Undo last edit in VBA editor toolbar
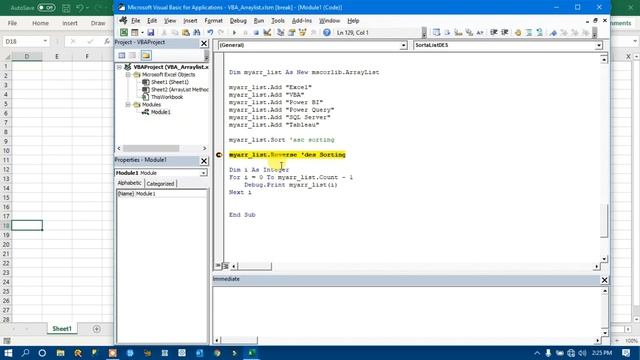Screen dimensions: 640x360 210,32
